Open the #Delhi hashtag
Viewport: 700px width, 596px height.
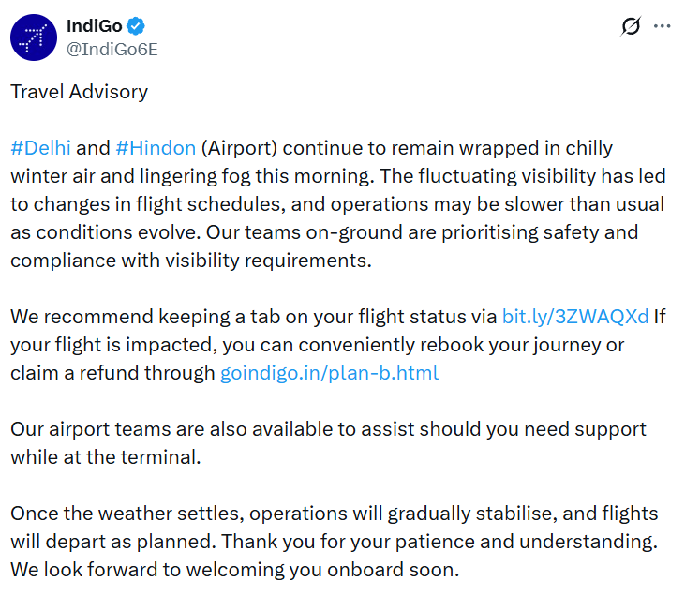41,148
